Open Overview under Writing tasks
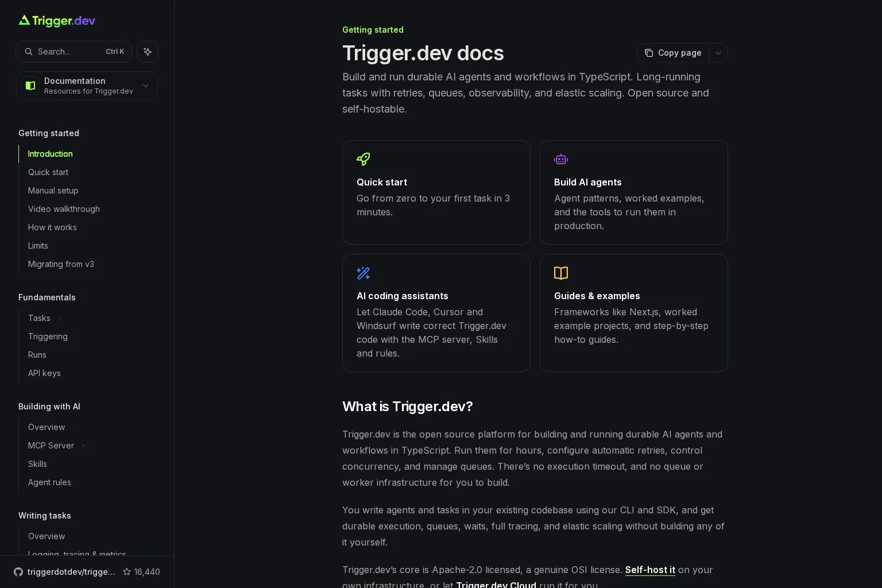 point(47,536)
